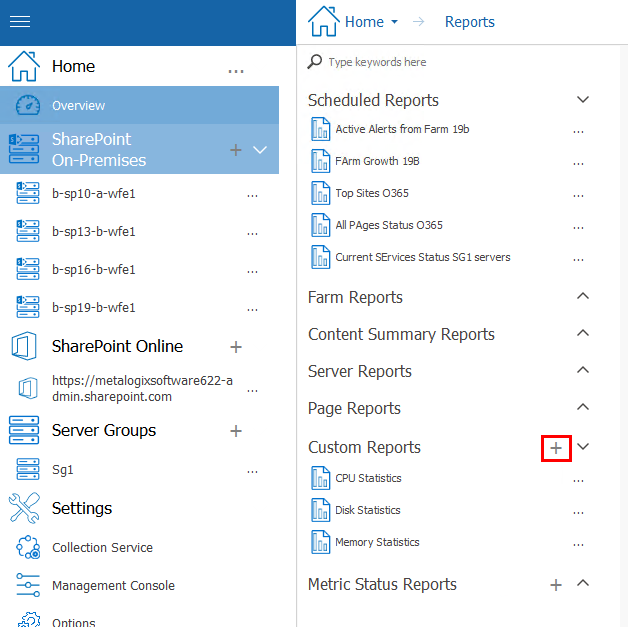Image resolution: width=628 pixels, height=627 pixels.
Task: Click the Disk Statistics report name
Action: (x=368, y=510)
